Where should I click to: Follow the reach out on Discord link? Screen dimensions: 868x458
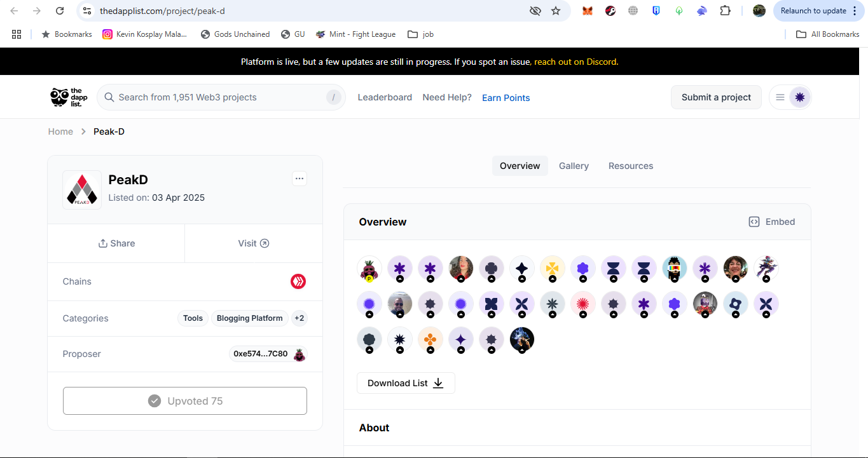coord(576,62)
